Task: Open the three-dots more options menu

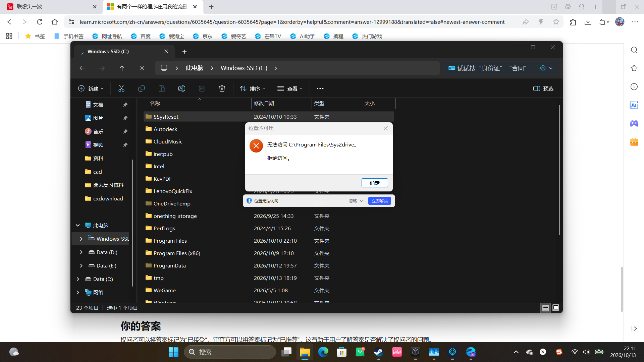Action: point(320,88)
